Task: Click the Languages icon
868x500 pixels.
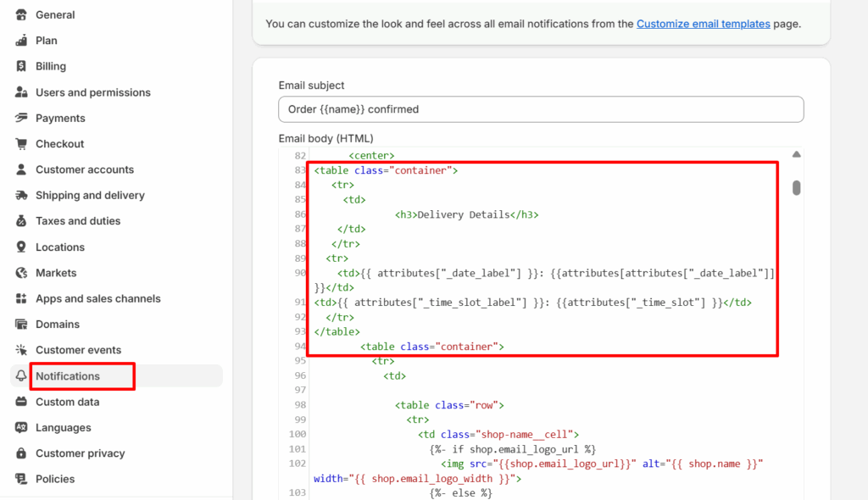Action: (21, 428)
